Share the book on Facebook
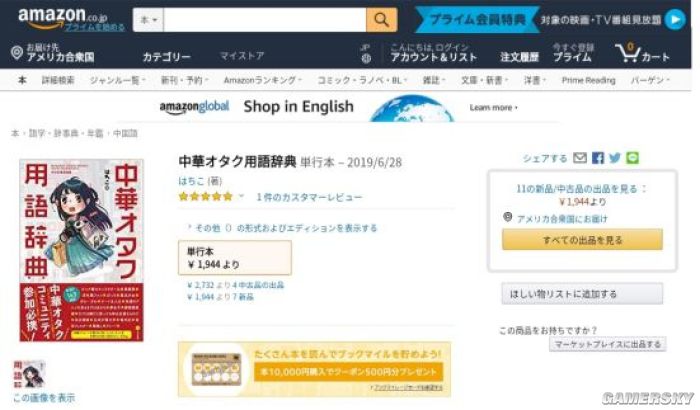Screen dimensions: 700x410 598,158
